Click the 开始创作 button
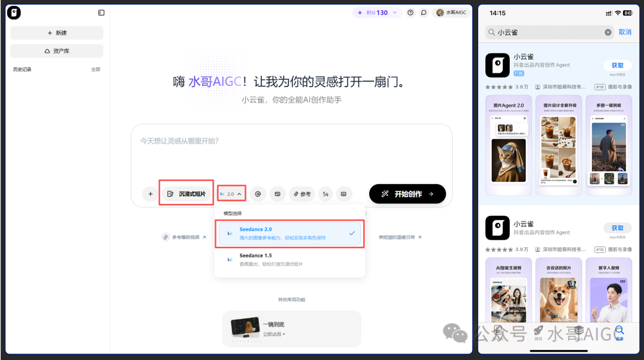Viewport: 644px width, 360px height. 407,194
